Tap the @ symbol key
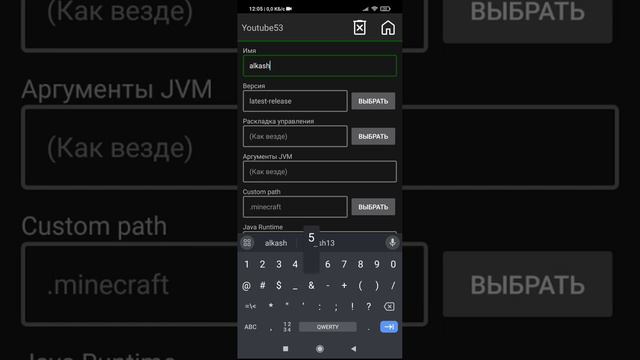The height and width of the screenshot is (360, 640). [x=246, y=286]
